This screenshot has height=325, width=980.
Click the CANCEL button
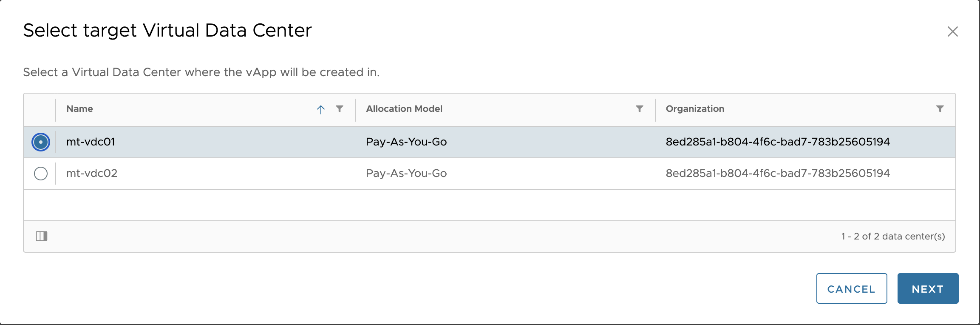pos(851,289)
